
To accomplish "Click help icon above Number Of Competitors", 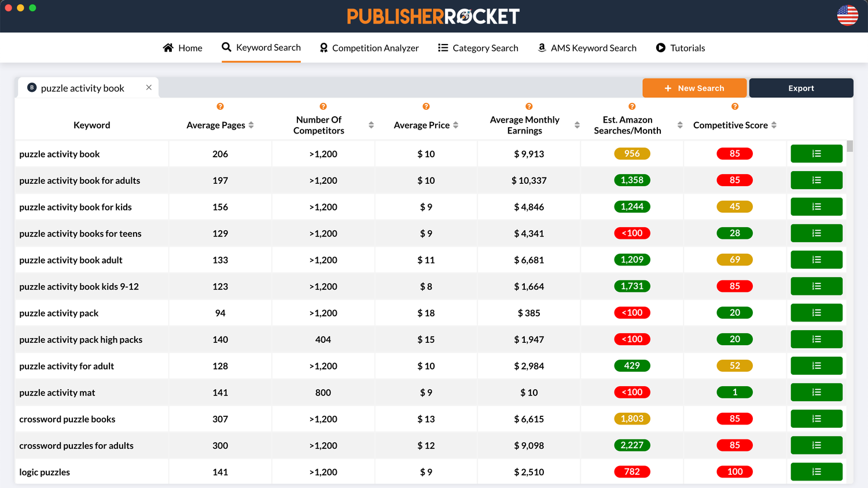I will pos(323,106).
